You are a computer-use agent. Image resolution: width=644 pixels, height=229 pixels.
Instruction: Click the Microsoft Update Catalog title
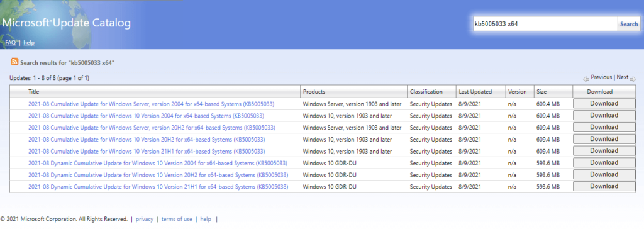tap(66, 23)
